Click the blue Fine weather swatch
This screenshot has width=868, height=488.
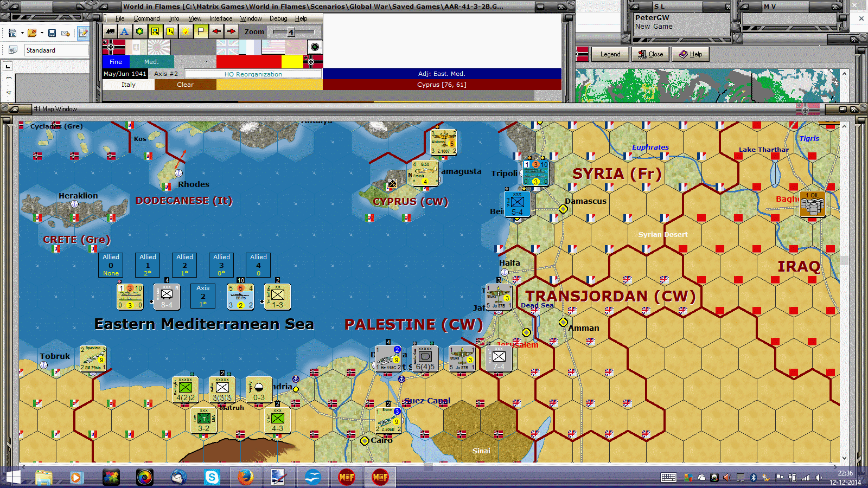pyautogui.click(x=116, y=62)
